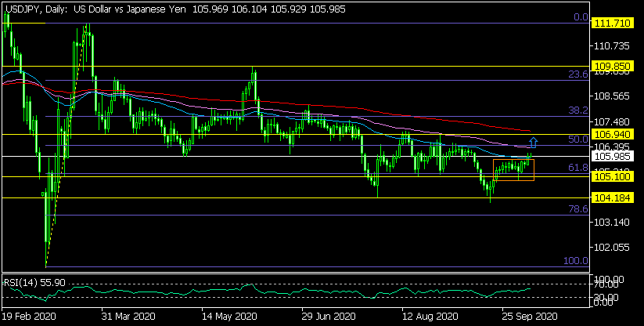Click the 110.735 price scale value
The width and height of the screenshot is (644, 326).
tap(613, 46)
